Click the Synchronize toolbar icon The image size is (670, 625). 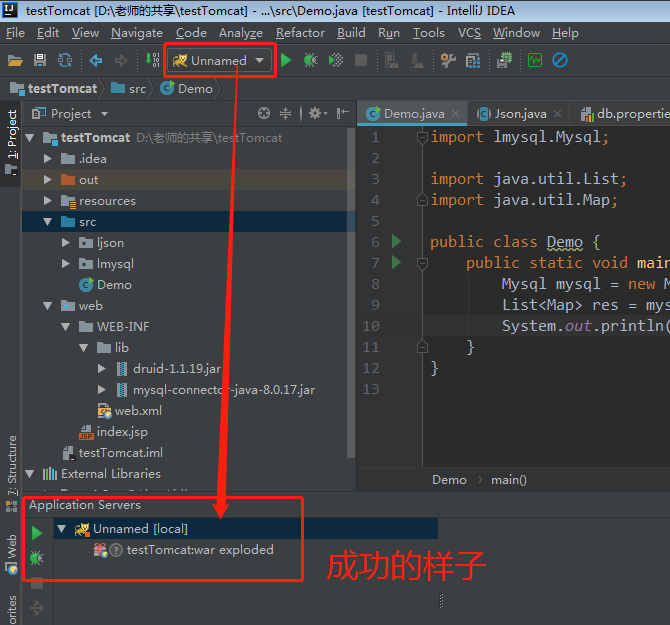tap(65, 60)
